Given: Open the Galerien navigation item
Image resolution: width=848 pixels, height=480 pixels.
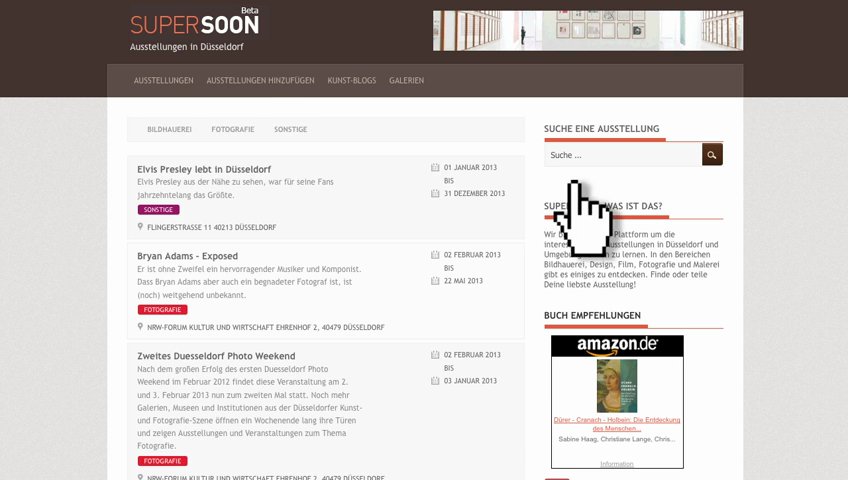Looking at the screenshot, I should pyautogui.click(x=407, y=80).
